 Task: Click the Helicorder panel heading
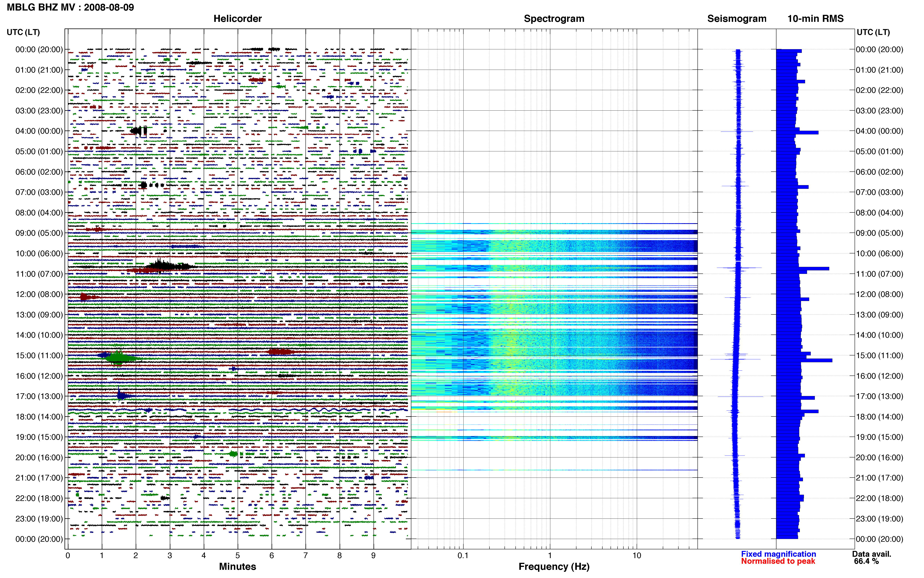pos(238,18)
